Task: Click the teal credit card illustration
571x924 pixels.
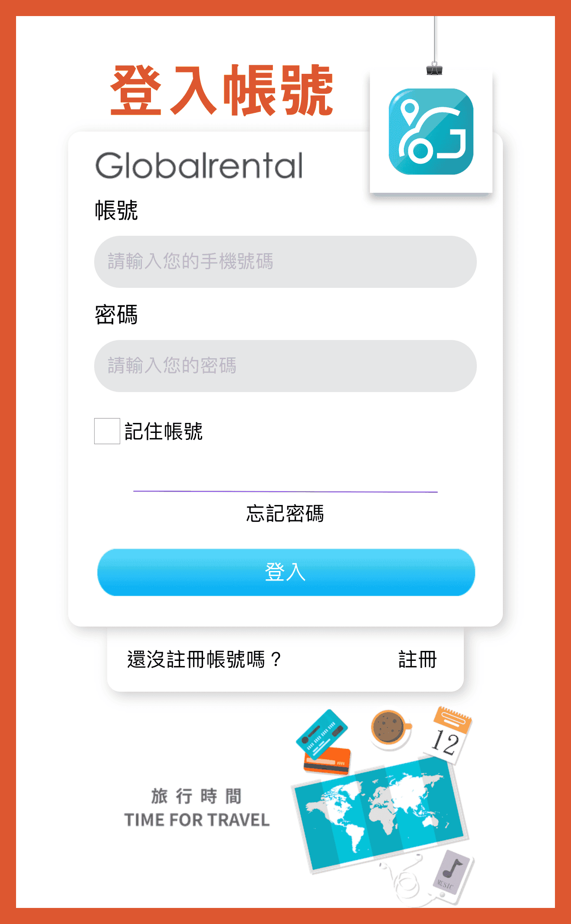Action: click(x=322, y=734)
